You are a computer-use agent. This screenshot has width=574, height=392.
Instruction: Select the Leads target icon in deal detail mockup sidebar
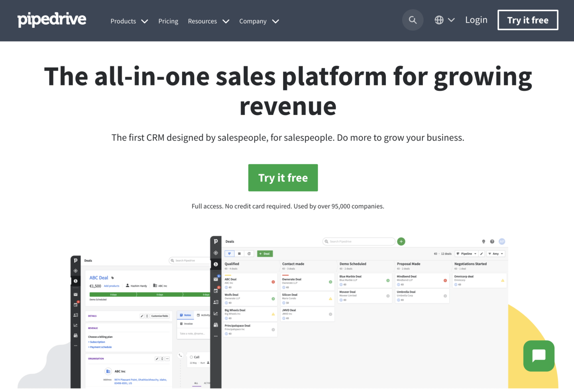(75, 271)
